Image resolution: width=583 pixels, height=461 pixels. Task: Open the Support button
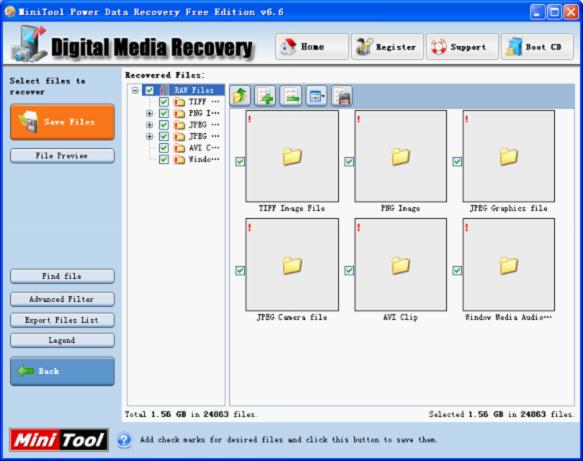(462, 46)
